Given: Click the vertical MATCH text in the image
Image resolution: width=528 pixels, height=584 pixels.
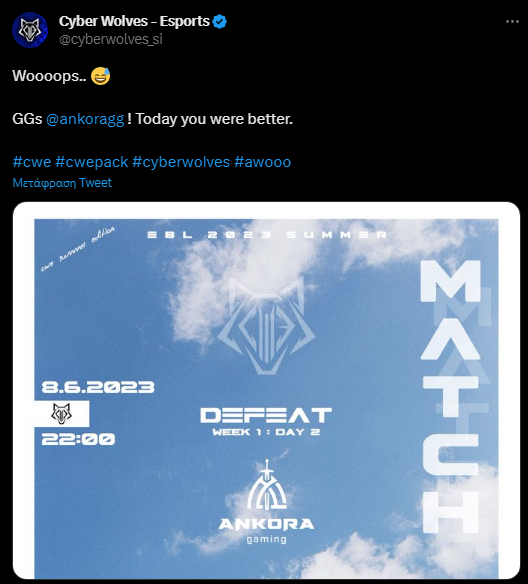Looking at the screenshot, I should pyautogui.click(x=451, y=397).
